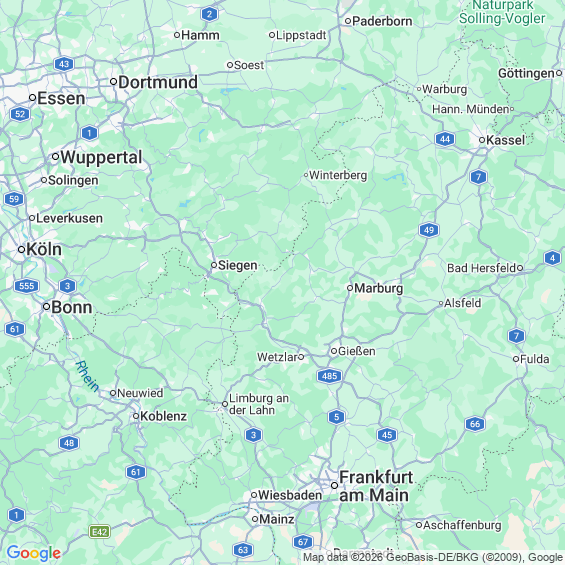Click the A48 highway shield
565x565 pixels.
pos(69,443)
